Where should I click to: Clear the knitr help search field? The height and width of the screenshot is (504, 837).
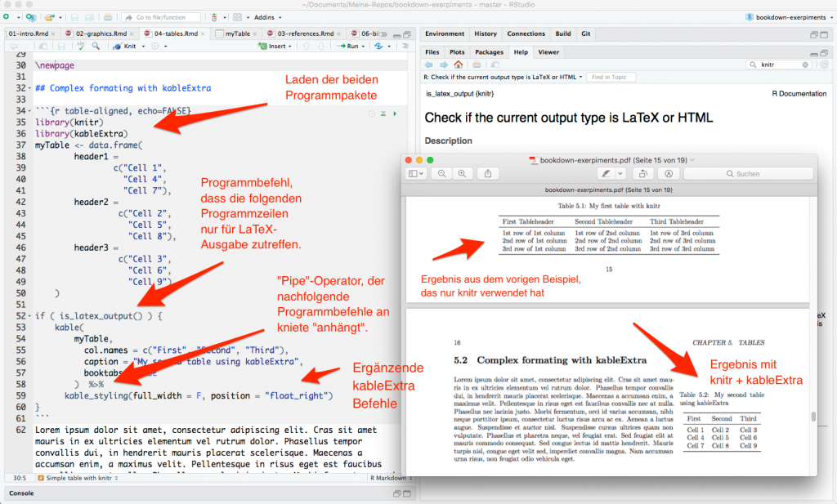(805, 65)
